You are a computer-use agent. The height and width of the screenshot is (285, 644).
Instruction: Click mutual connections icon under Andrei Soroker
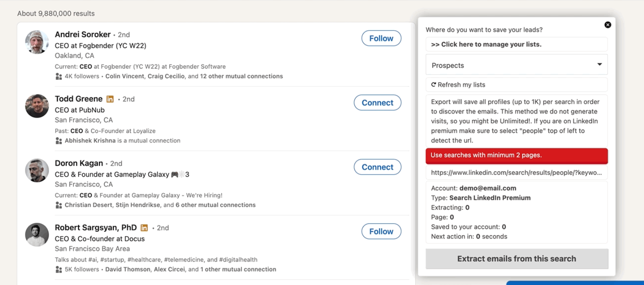tap(59, 76)
